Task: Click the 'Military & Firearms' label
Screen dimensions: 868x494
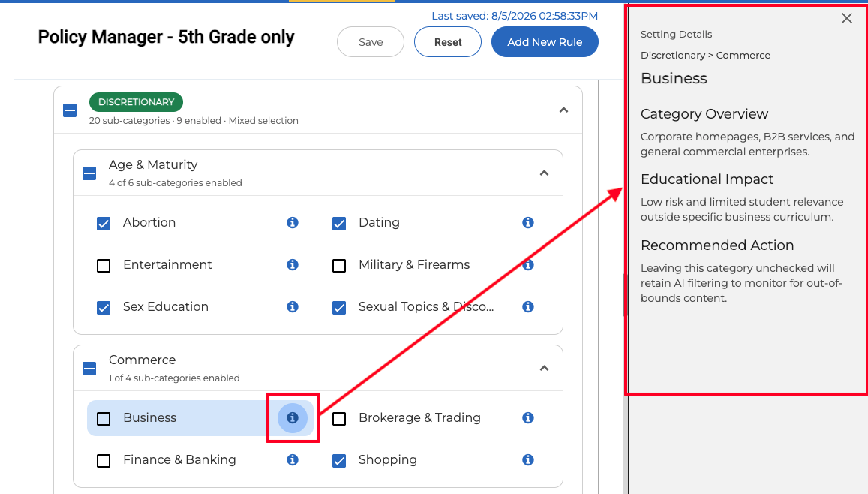Action: click(x=414, y=265)
